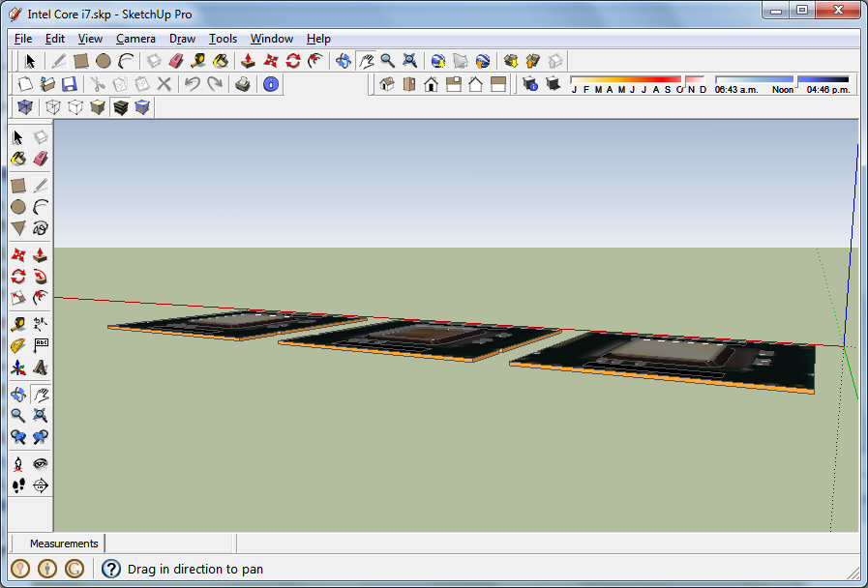This screenshot has height=588, width=868.
Task: Click Zoom Extents in top toolbar
Action: coord(409,61)
